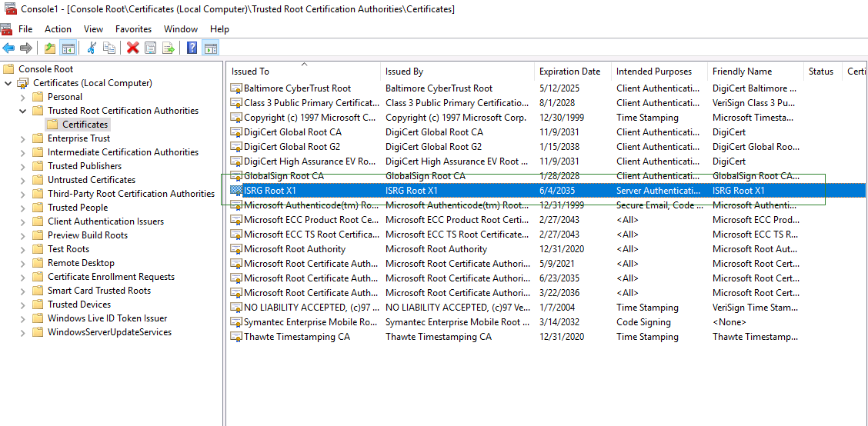Click Thawte Timestamping CA certificate icon
This screenshot has height=426, width=868.
[236, 337]
